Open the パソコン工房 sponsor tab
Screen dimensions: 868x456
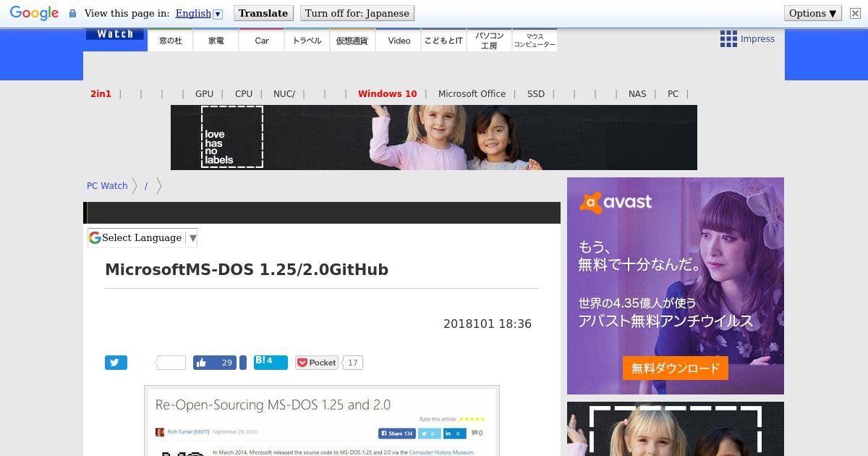point(489,41)
